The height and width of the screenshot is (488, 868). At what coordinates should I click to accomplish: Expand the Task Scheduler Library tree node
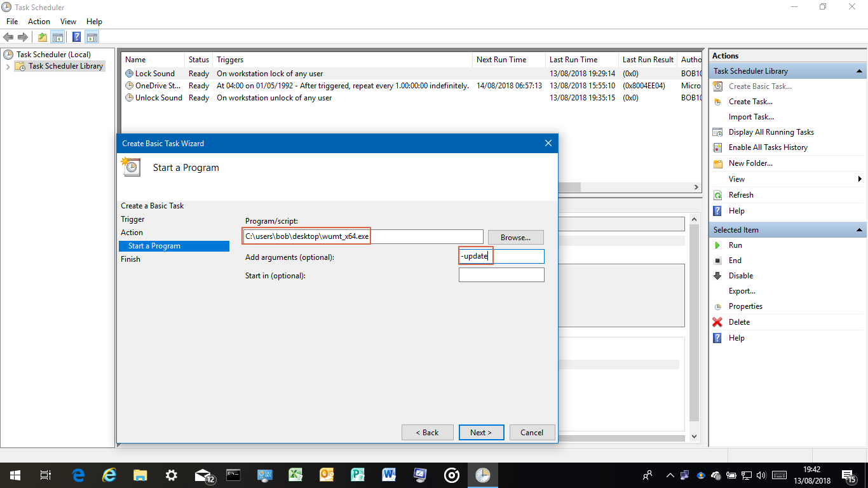pos(8,67)
